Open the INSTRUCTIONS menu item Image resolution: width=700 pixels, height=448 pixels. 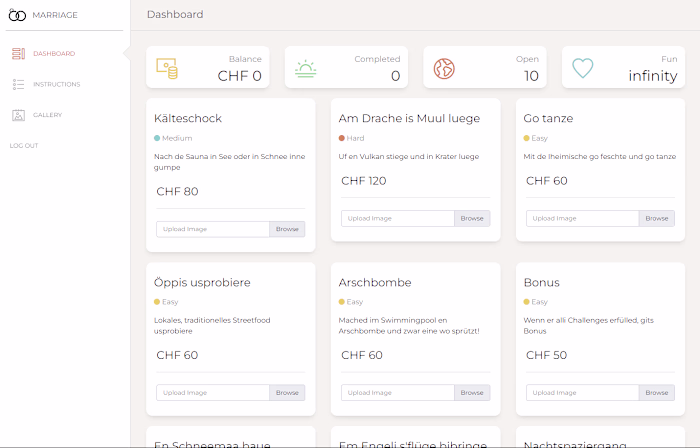(57, 84)
